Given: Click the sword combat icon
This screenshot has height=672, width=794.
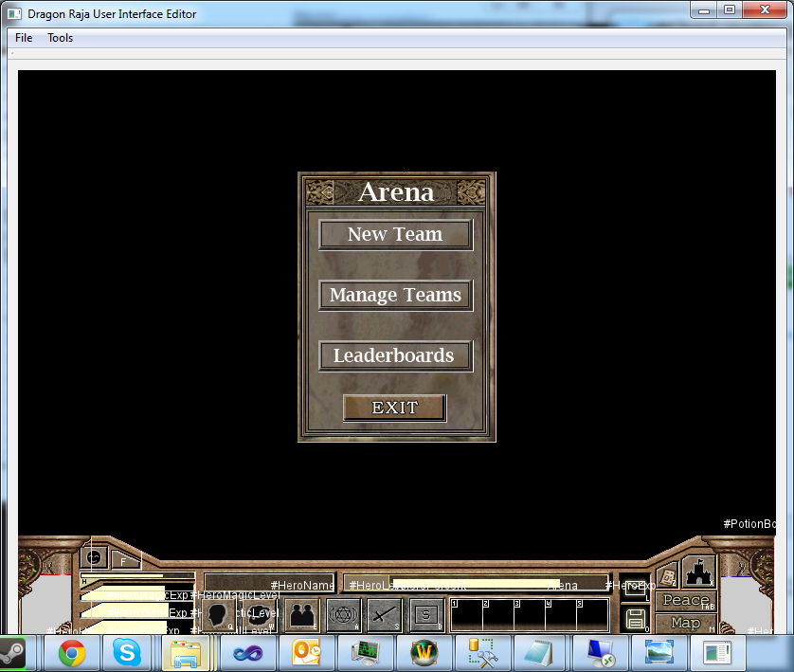Looking at the screenshot, I should [x=385, y=615].
